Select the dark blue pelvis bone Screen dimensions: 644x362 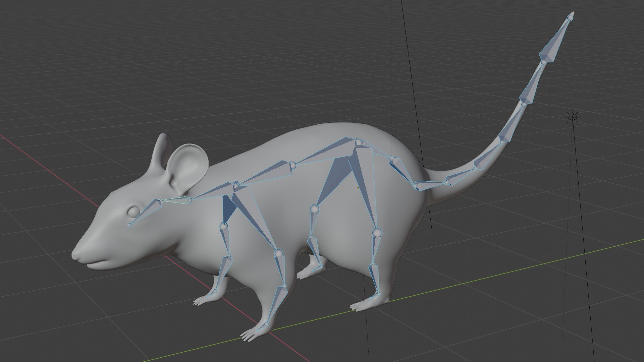click(x=402, y=171)
